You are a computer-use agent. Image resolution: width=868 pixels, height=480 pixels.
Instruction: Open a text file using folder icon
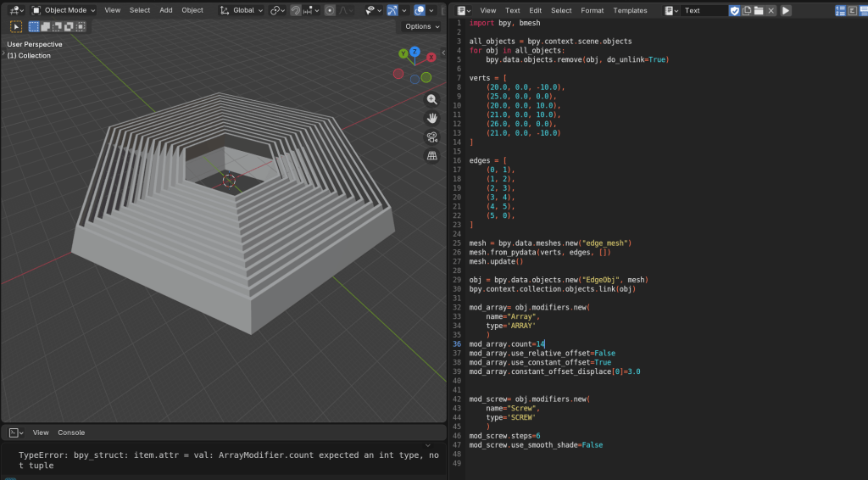coord(759,10)
